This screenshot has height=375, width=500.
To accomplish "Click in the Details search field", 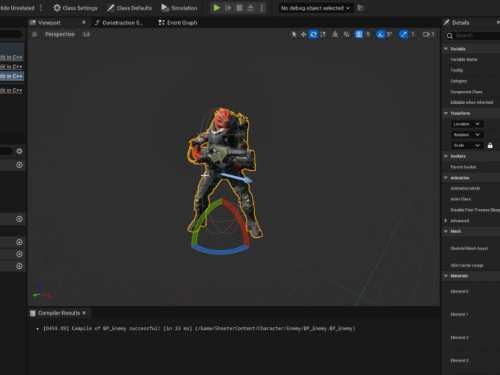I will point(477,36).
